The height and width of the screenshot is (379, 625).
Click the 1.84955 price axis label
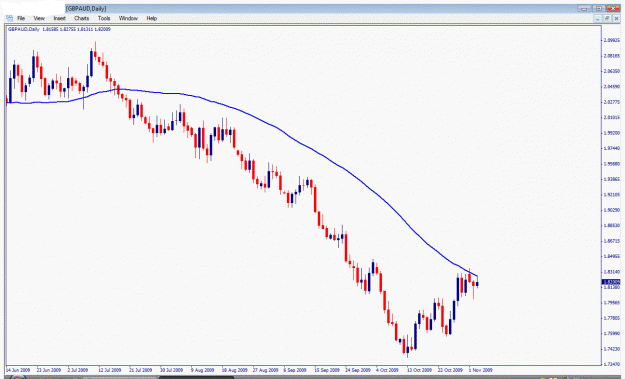click(x=612, y=256)
